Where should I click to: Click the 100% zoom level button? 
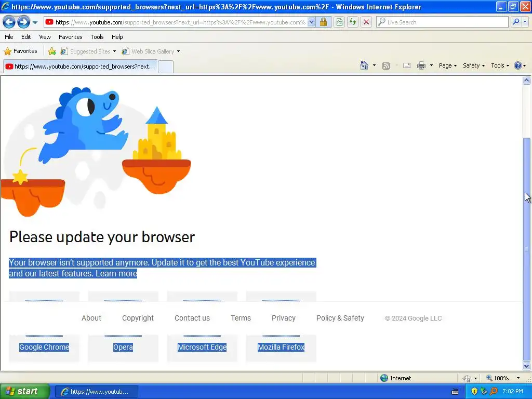coord(497,378)
